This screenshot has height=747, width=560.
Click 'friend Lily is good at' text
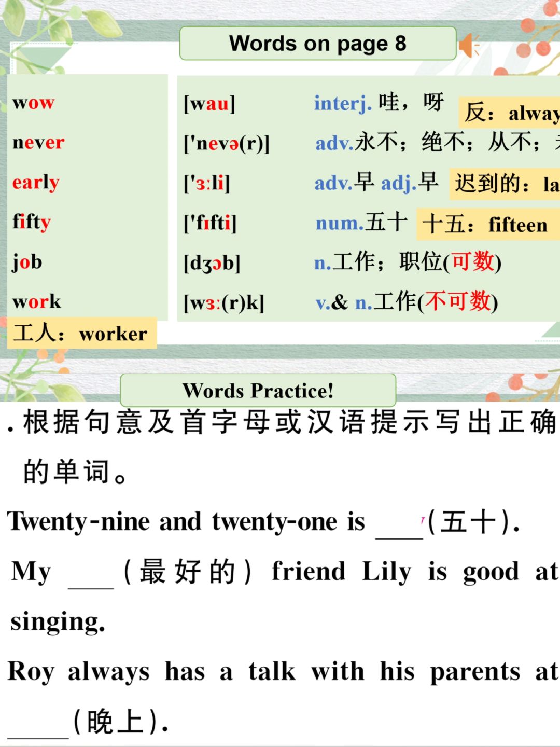pyautogui.click(x=415, y=572)
